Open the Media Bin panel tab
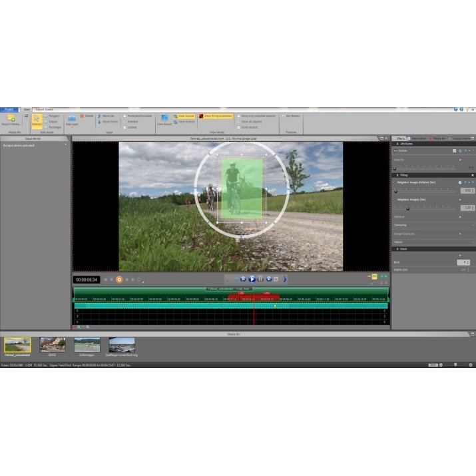The image size is (476, 476). [x=438, y=138]
